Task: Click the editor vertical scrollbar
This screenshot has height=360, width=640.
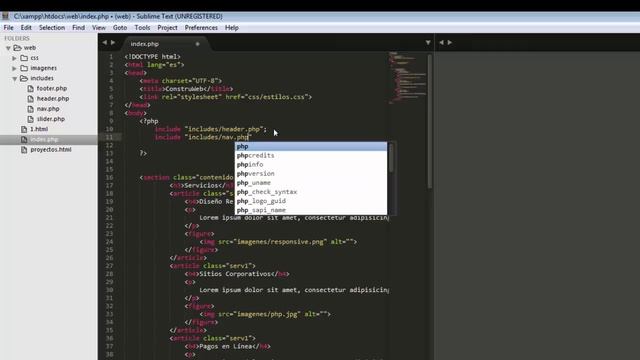Action: (x=430, y=122)
